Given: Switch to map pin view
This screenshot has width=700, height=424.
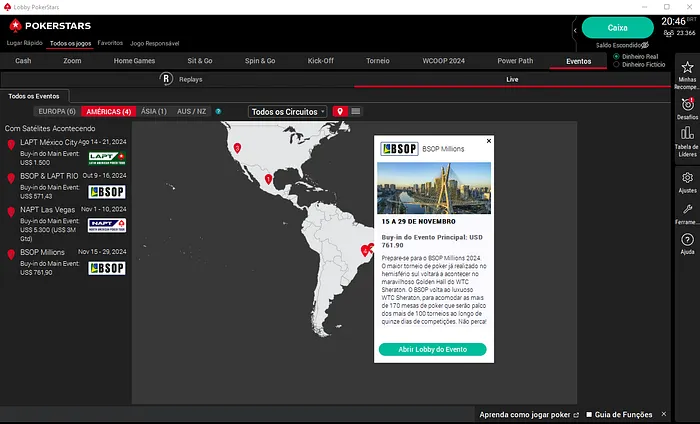Looking at the screenshot, I should (x=340, y=111).
